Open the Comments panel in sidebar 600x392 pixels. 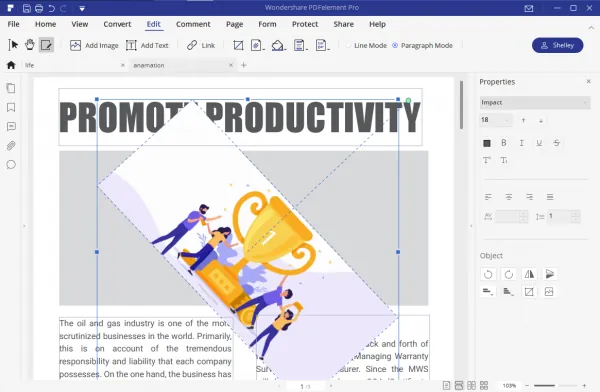click(x=11, y=126)
